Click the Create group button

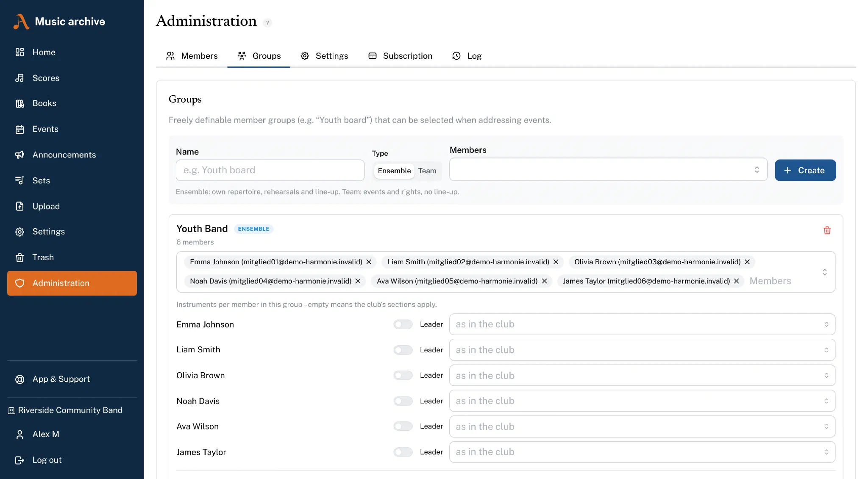coord(805,170)
